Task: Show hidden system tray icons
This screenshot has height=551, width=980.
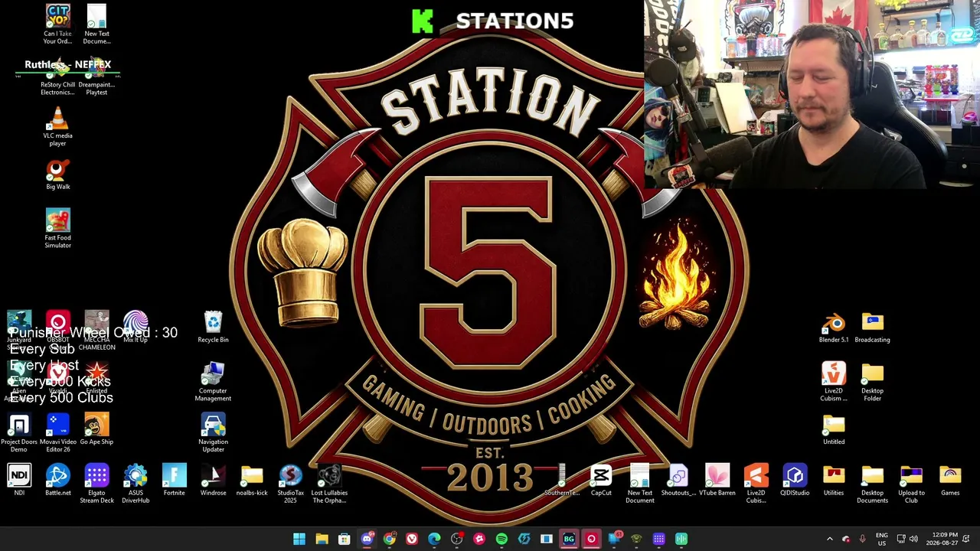Action: pos(829,539)
